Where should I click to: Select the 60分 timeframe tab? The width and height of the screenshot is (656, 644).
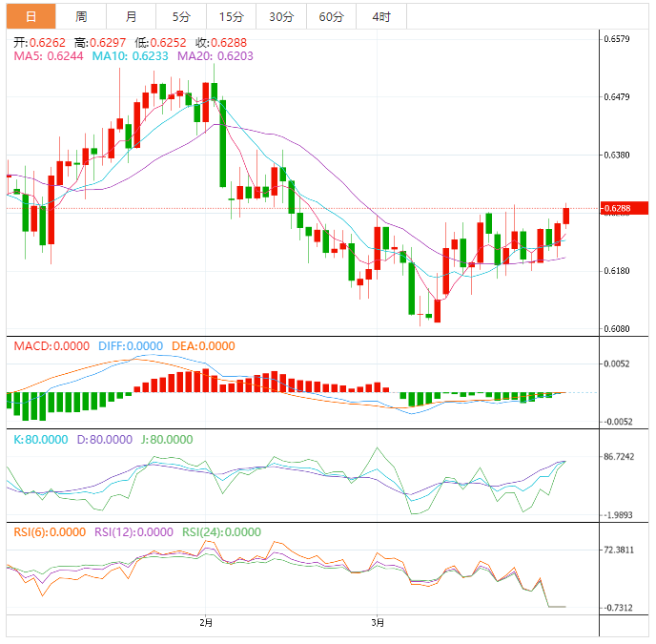pyautogui.click(x=331, y=17)
